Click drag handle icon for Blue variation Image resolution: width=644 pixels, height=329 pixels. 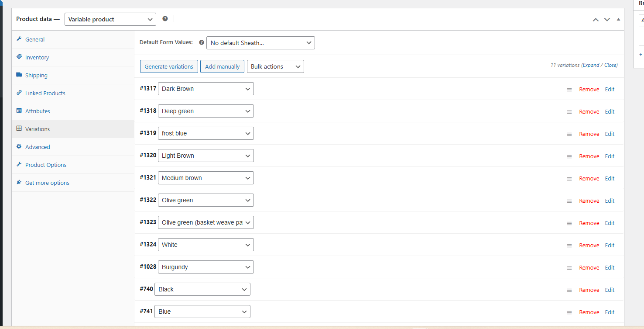pyautogui.click(x=569, y=312)
